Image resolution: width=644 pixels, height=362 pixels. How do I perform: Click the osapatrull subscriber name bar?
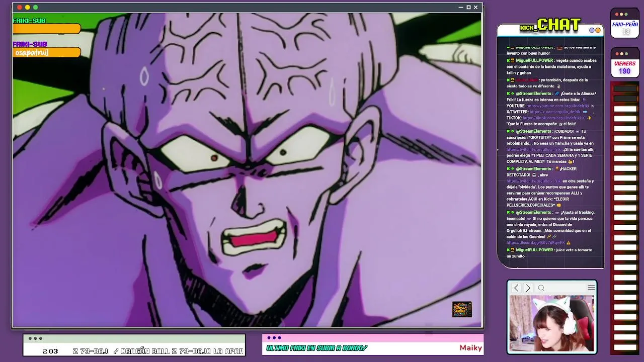tap(47, 52)
